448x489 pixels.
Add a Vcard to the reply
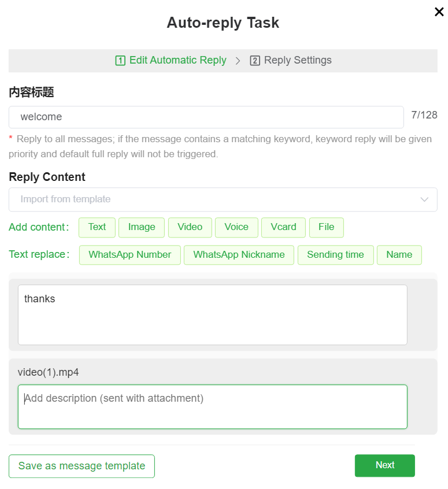pyautogui.click(x=283, y=227)
